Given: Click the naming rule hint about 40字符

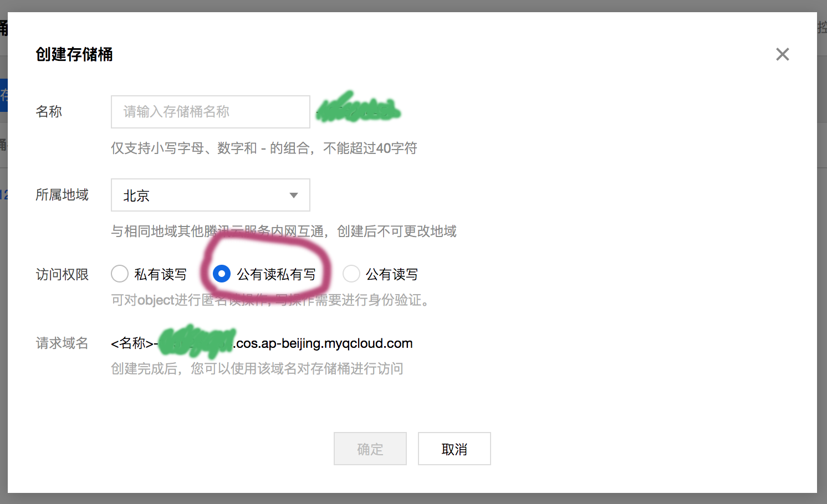Looking at the screenshot, I should [x=264, y=148].
